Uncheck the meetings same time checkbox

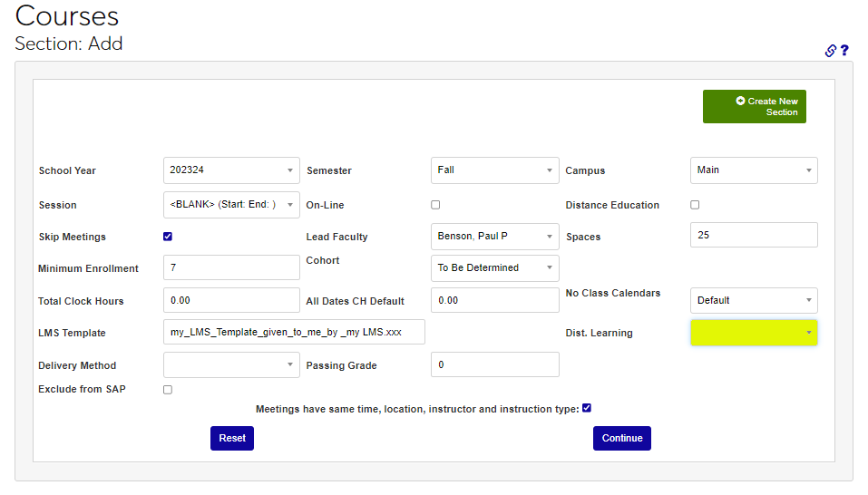[587, 408]
